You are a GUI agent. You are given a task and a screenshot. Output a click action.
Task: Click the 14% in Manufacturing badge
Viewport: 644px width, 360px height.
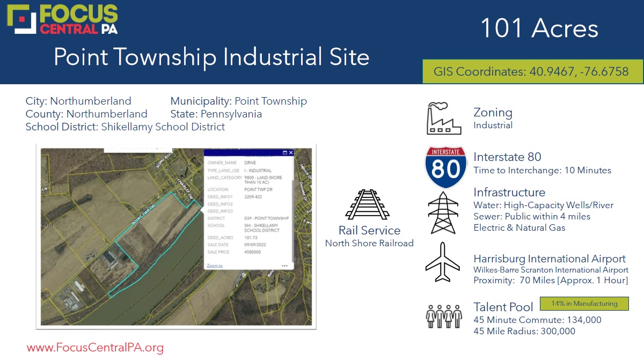tap(583, 304)
